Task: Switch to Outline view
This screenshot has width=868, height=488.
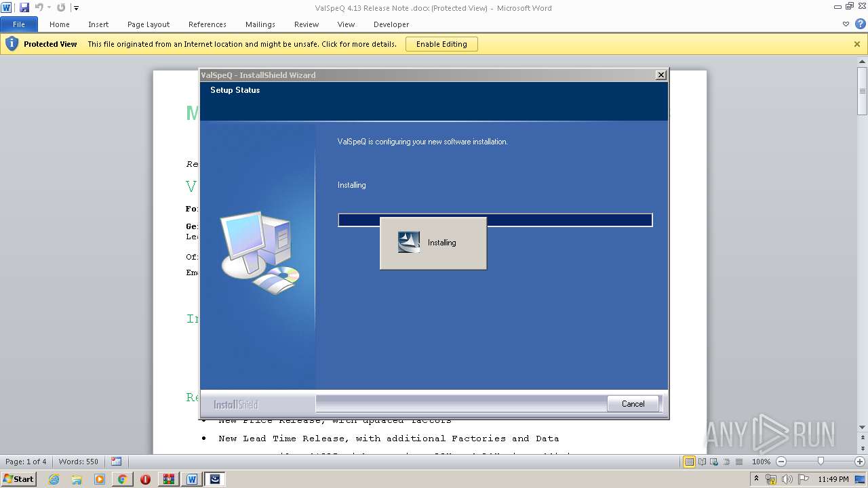Action: [x=726, y=462]
